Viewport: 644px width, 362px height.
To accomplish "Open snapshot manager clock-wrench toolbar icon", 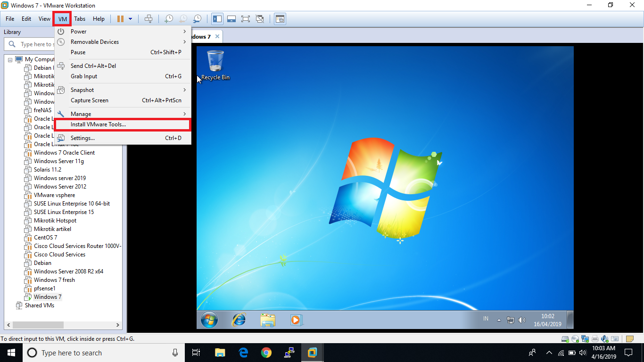I will (x=197, y=19).
